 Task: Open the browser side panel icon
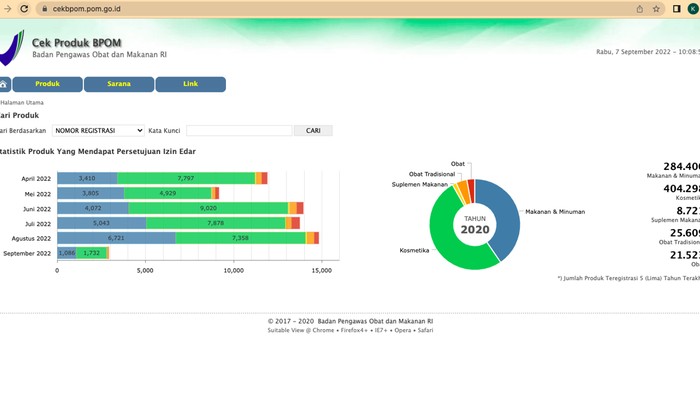pyautogui.click(x=676, y=9)
